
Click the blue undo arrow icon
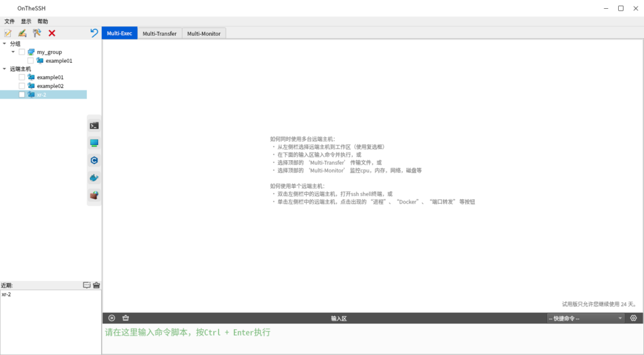tap(94, 33)
